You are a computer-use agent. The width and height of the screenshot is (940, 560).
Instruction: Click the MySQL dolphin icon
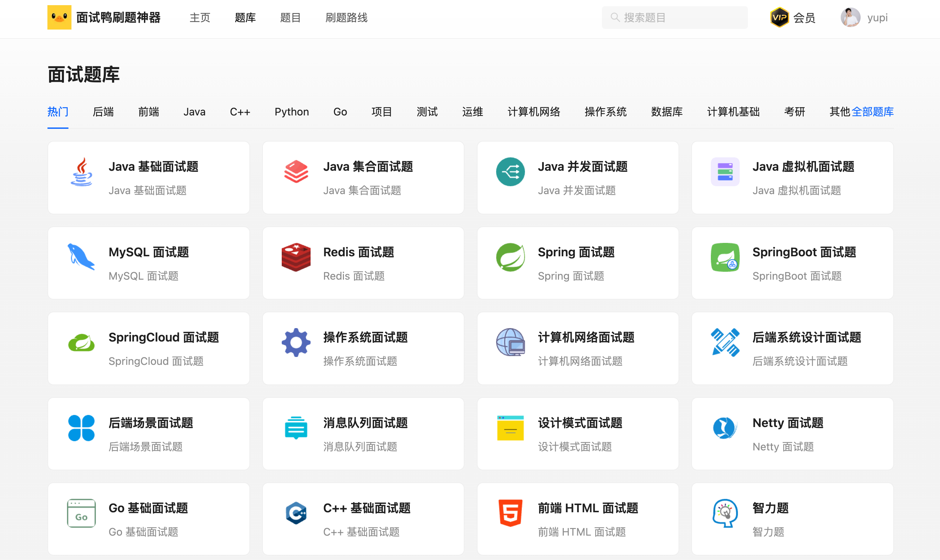coord(81,257)
